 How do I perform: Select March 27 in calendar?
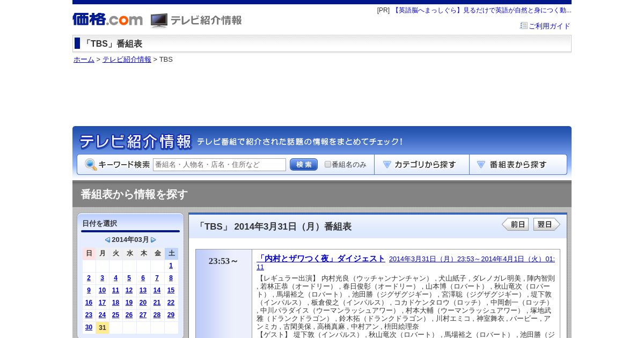143,315
